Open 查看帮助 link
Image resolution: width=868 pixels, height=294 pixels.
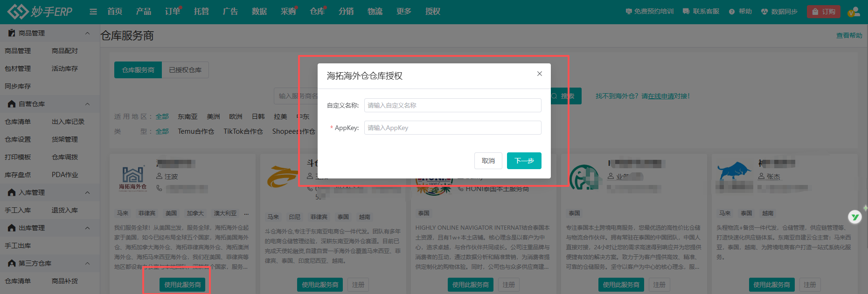click(x=849, y=35)
